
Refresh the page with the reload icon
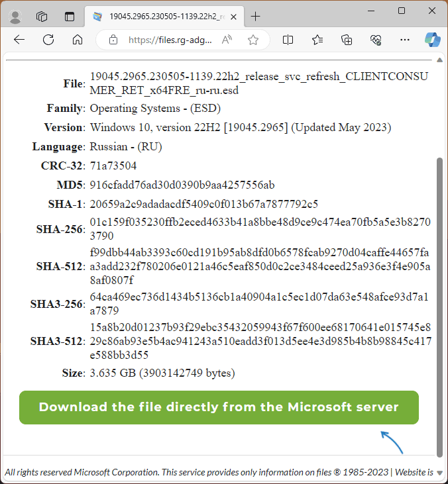point(48,40)
